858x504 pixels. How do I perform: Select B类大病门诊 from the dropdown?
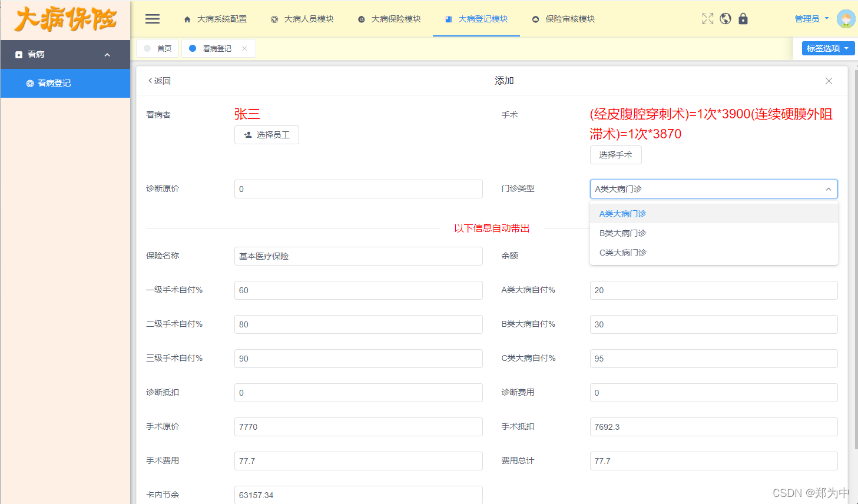point(622,233)
